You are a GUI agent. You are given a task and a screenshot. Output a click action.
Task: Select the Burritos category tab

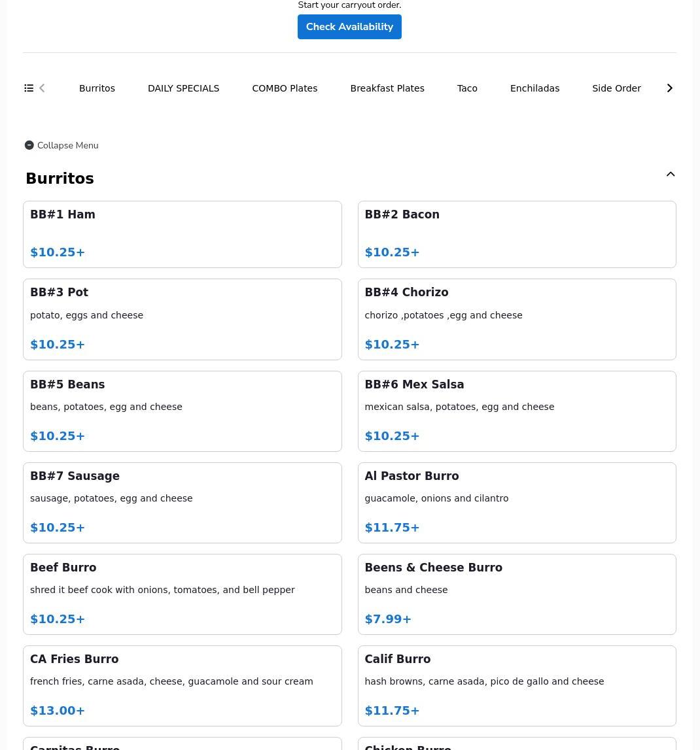click(x=97, y=88)
